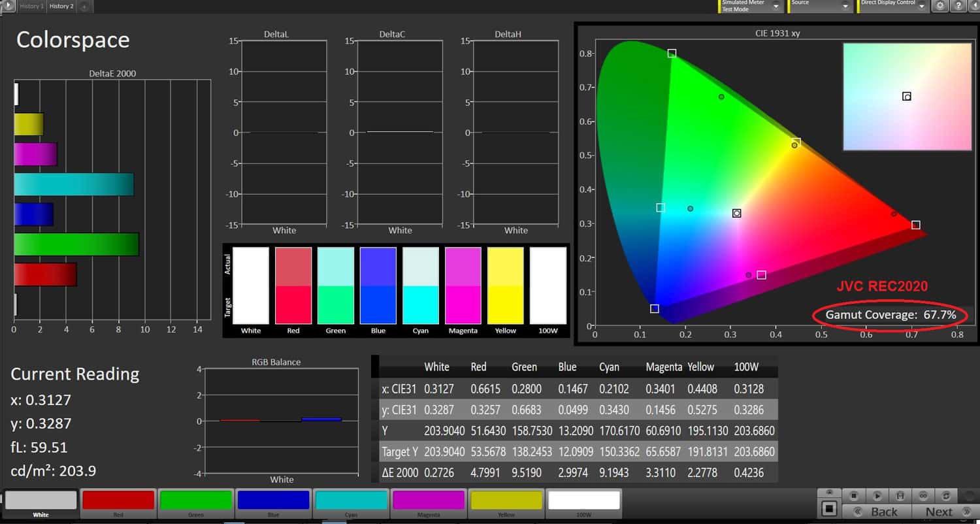This screenshot has width=980, height=524.
Task: Select the White pattern swatch in bottom strip
Action: point(41,503)
